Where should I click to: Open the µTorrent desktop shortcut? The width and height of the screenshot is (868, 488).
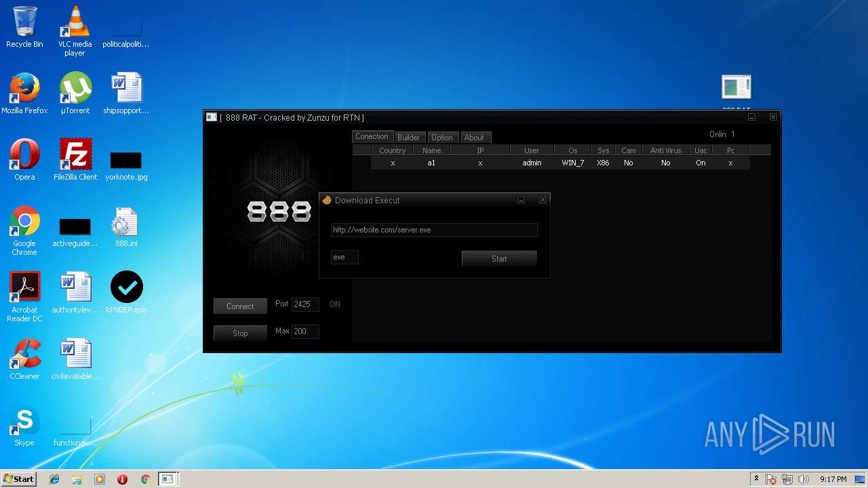pyautogui.click(x=75, y=94)
